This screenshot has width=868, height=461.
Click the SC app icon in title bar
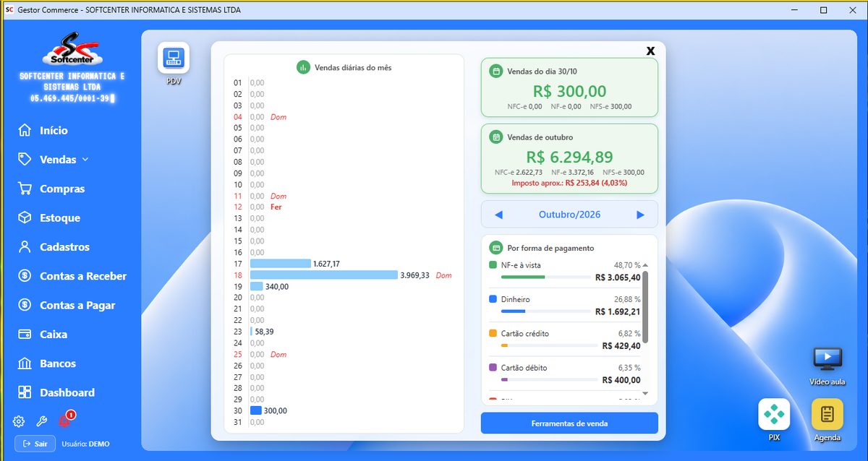(x=9, y=10)
